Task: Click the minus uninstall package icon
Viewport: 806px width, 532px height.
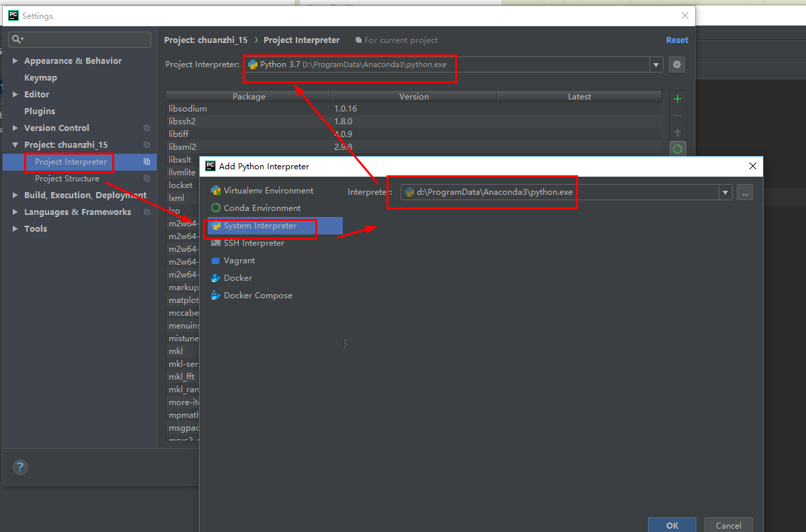Action: tap(678, 116)
